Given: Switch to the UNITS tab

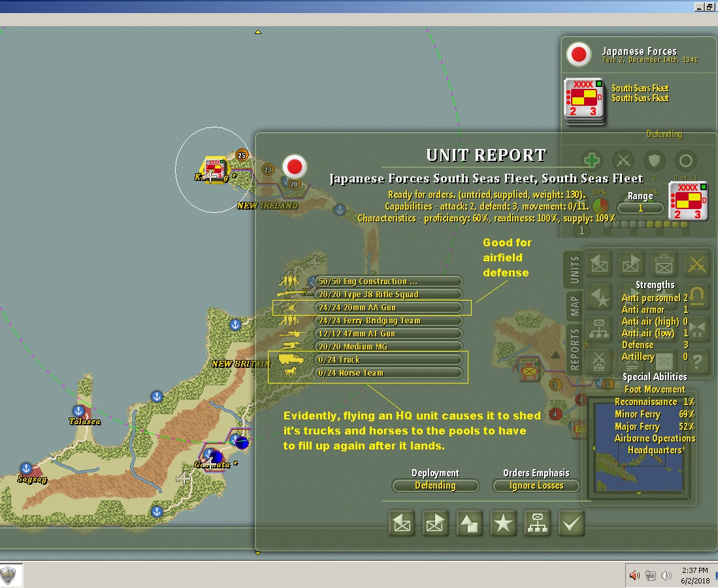Looking at the screenshot, I should pos(575,270).
